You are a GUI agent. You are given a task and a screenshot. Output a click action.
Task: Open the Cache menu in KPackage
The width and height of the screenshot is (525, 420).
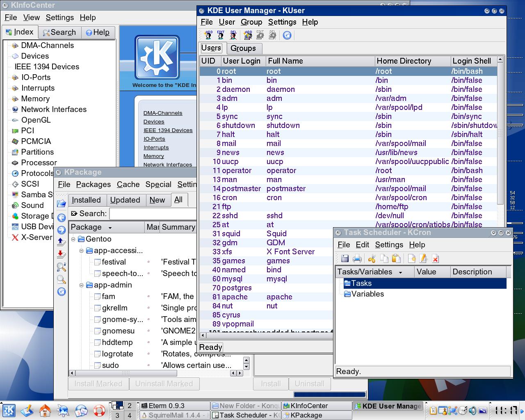tap(128, 184)
